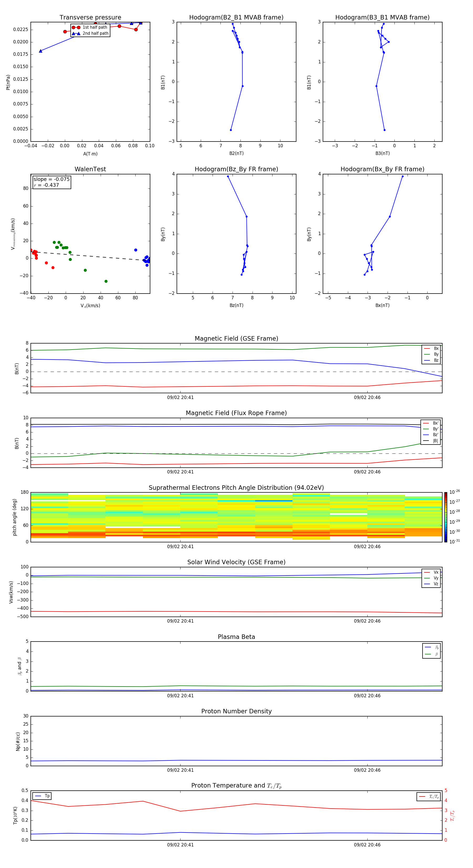Image resolution: width=473 pixels, height=868 pixels.
Task: Select the Te/Tp legend box
Action: (429, 796)
